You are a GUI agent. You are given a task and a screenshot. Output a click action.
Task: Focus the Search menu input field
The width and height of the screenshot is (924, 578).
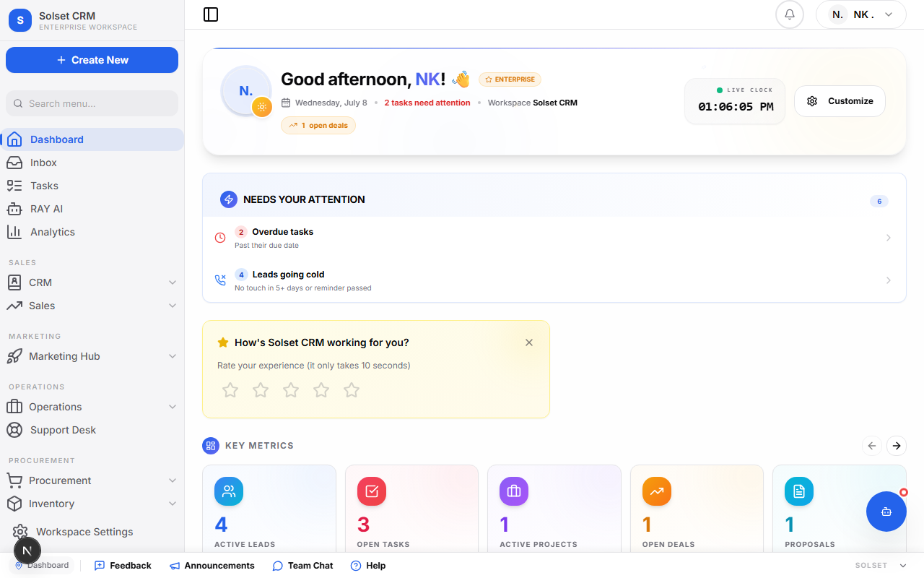(x=92, y=103)
